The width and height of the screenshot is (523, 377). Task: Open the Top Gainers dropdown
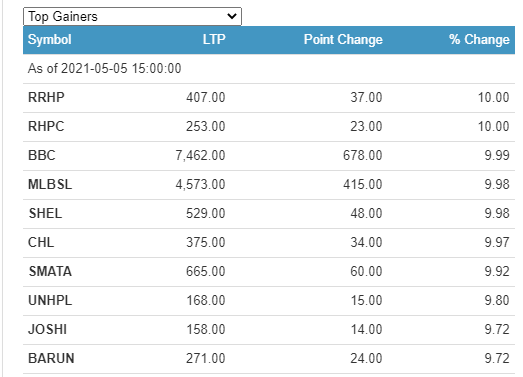132,16
